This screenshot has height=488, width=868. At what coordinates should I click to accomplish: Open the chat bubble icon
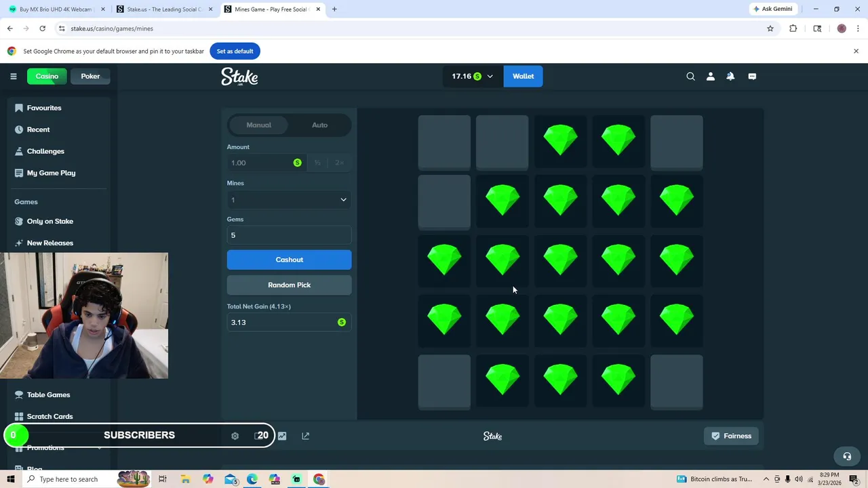point(752,77)
